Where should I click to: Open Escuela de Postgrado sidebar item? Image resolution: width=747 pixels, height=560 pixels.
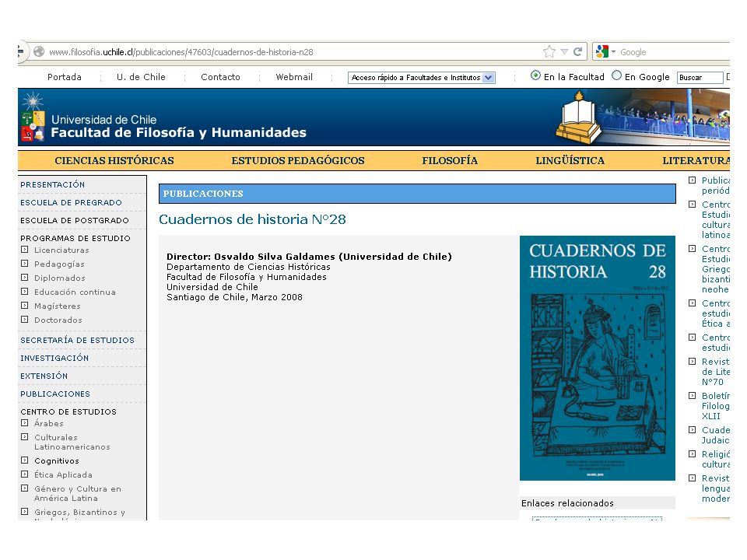click(75, 220)
